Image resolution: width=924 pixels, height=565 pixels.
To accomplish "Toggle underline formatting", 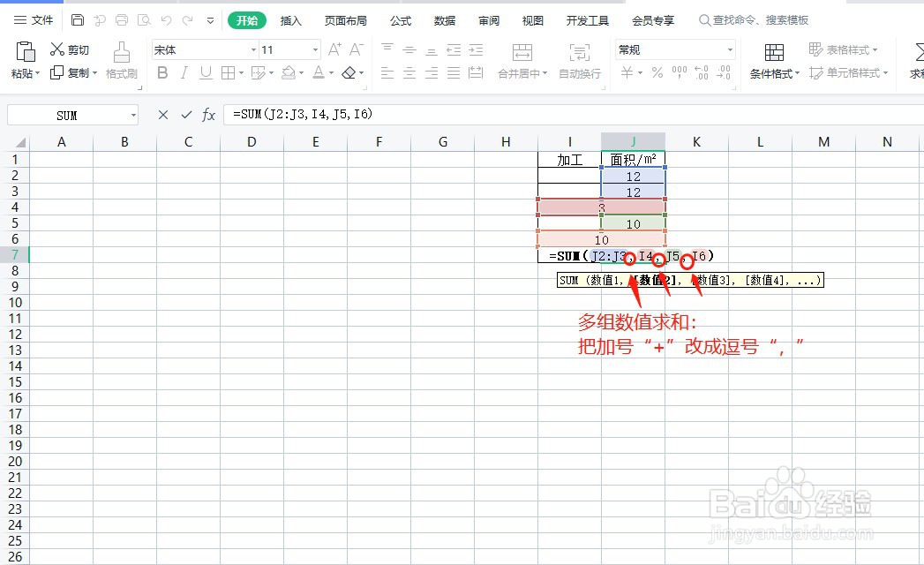I will (x=205, y=73).
